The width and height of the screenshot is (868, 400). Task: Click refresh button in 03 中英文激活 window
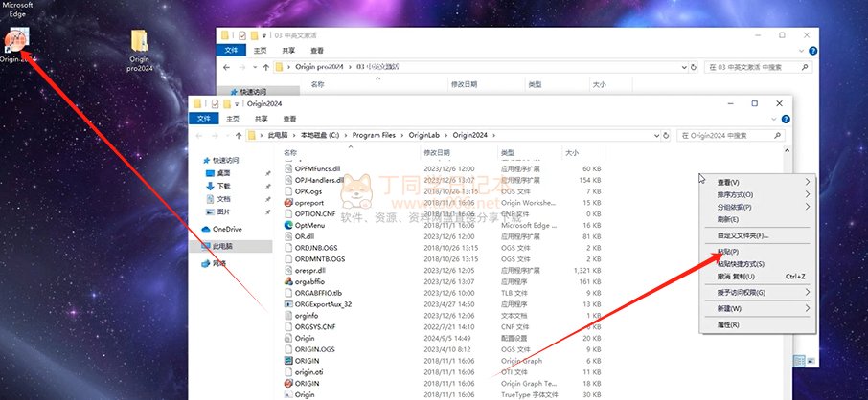click(693, 67)
